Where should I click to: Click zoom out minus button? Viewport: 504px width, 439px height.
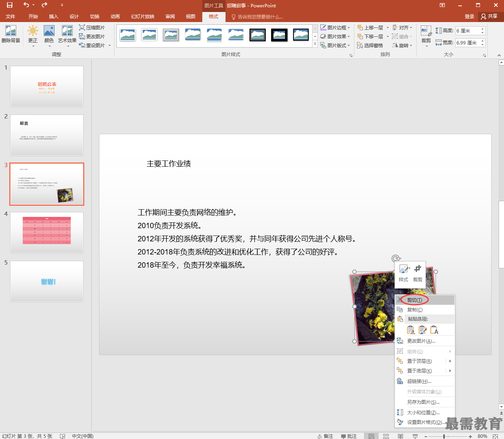click(425, 436)
